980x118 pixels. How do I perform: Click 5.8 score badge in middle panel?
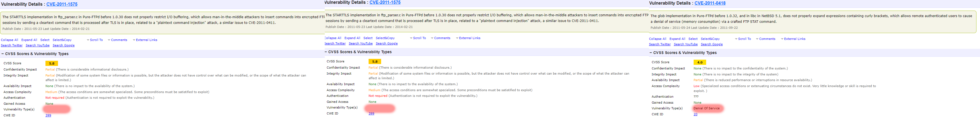click(375, 62)
